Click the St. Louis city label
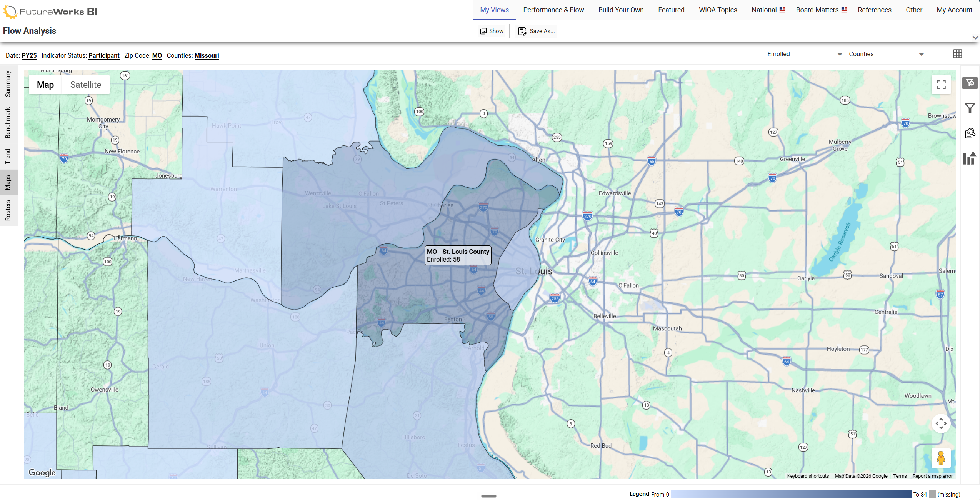Screen dimensions: 980x500 [534, 271]
